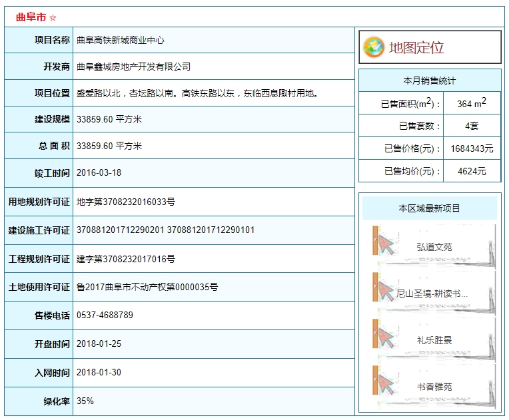Click the 建设规模 value 33859.60 平方米
509x420 pixels.
109,119
